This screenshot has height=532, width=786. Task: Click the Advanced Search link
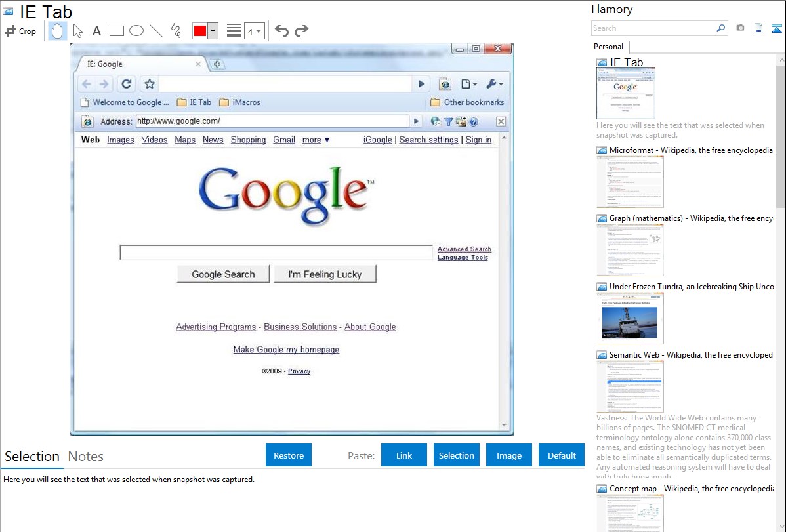pyautogui.click(x=464, y=249)
